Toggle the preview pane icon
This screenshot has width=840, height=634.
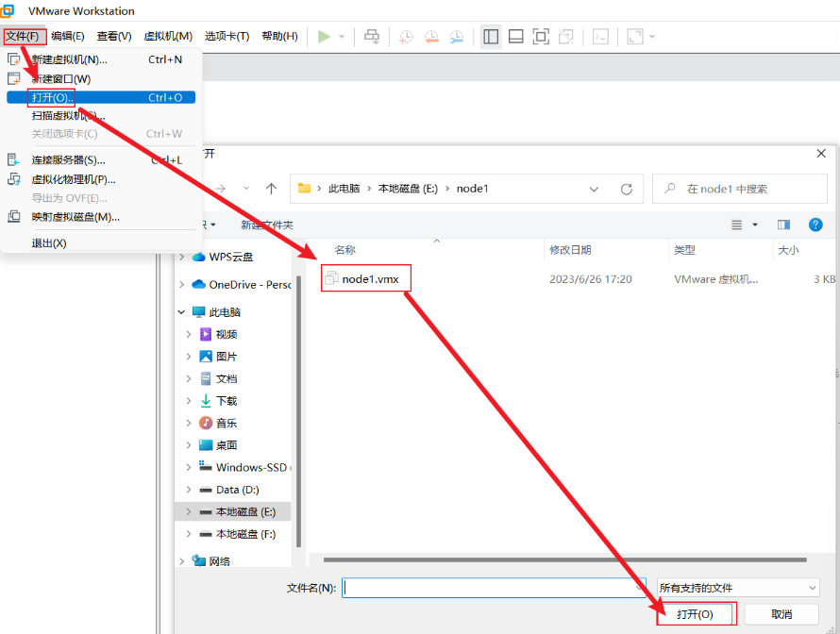(783, 225)
